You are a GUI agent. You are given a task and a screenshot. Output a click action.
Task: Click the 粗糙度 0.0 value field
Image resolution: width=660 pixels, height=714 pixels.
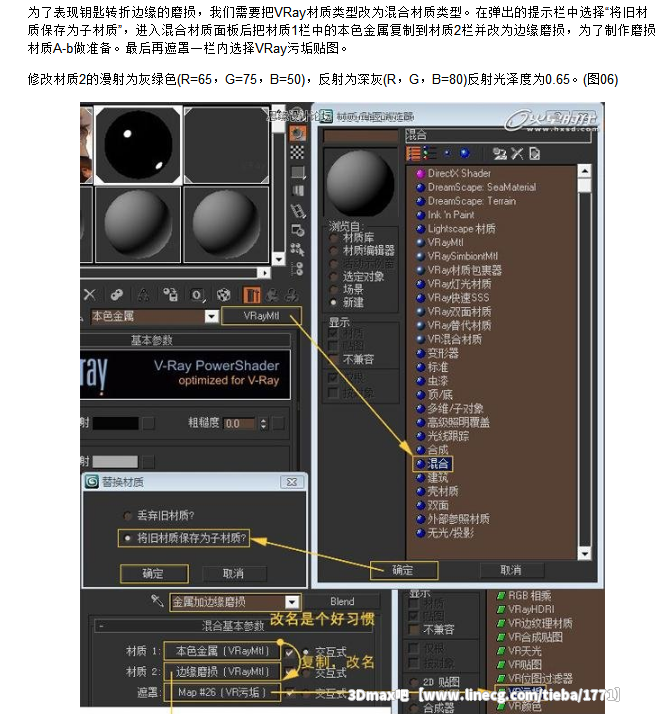tap(240, 423)
